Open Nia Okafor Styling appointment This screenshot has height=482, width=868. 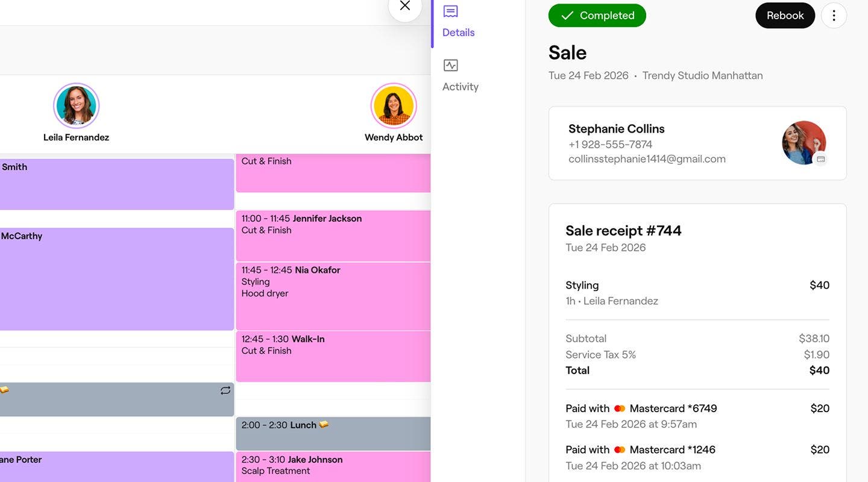point(333,295)
